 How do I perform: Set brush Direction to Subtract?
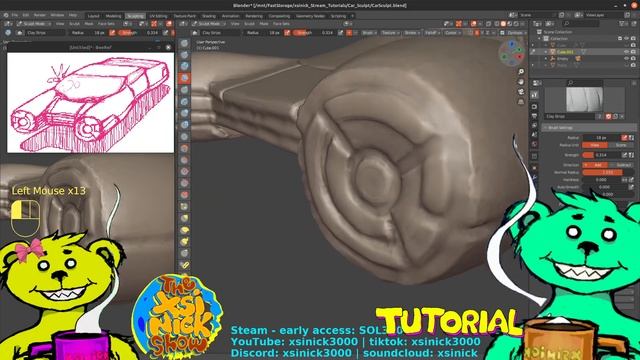620,164
